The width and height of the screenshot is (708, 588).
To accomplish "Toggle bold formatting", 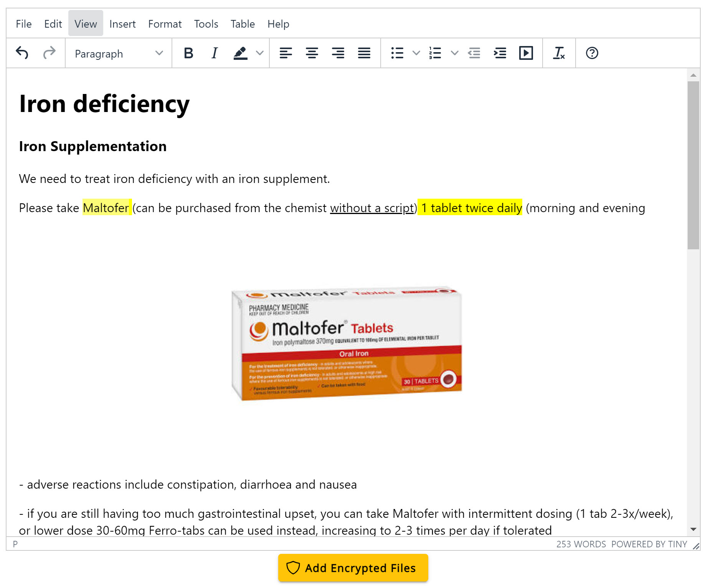I will (188, 53).
